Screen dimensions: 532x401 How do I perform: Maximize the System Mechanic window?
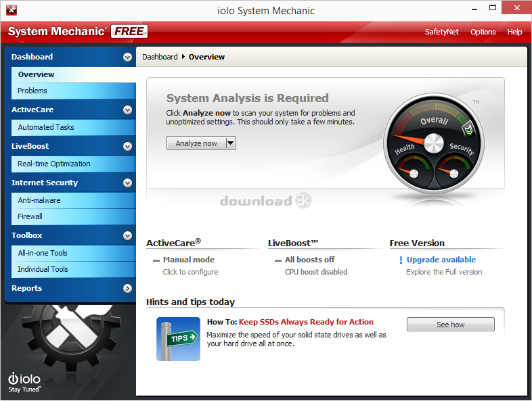pos(493,8)
